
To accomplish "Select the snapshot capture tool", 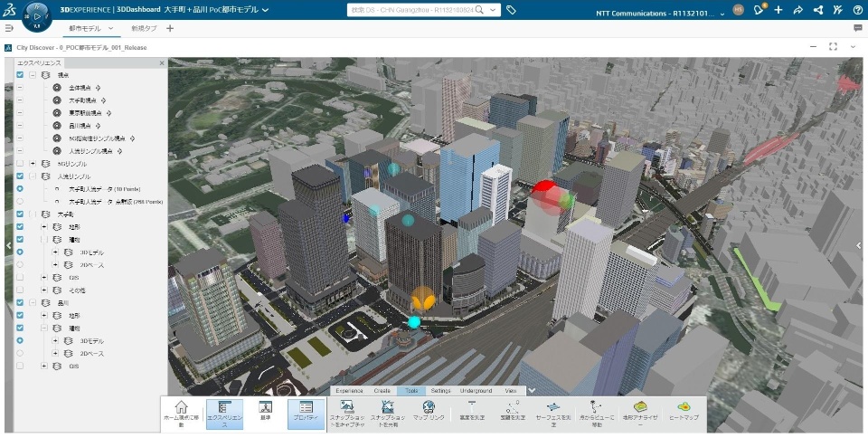I will tap(347, 407).
